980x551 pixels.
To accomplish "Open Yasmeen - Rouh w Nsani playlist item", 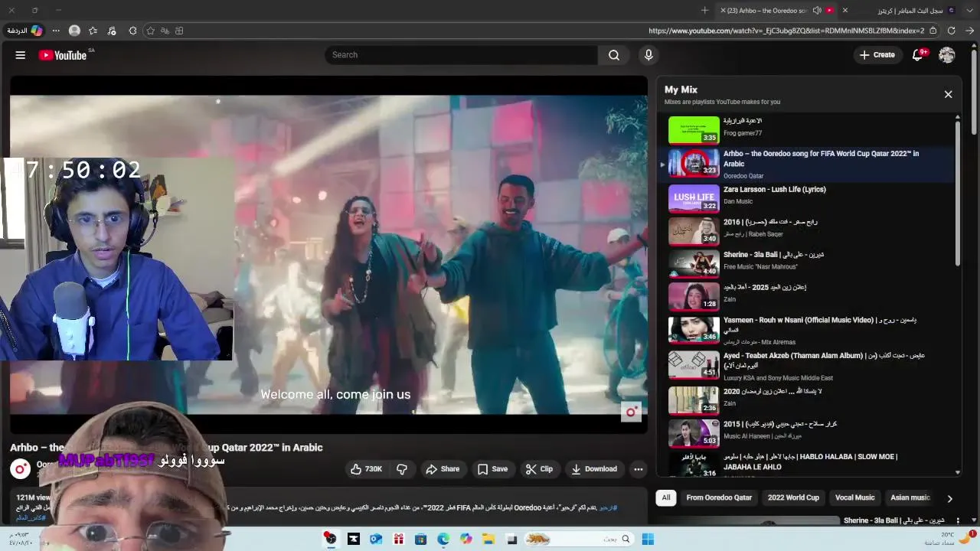I will click(x=808, y=330).
